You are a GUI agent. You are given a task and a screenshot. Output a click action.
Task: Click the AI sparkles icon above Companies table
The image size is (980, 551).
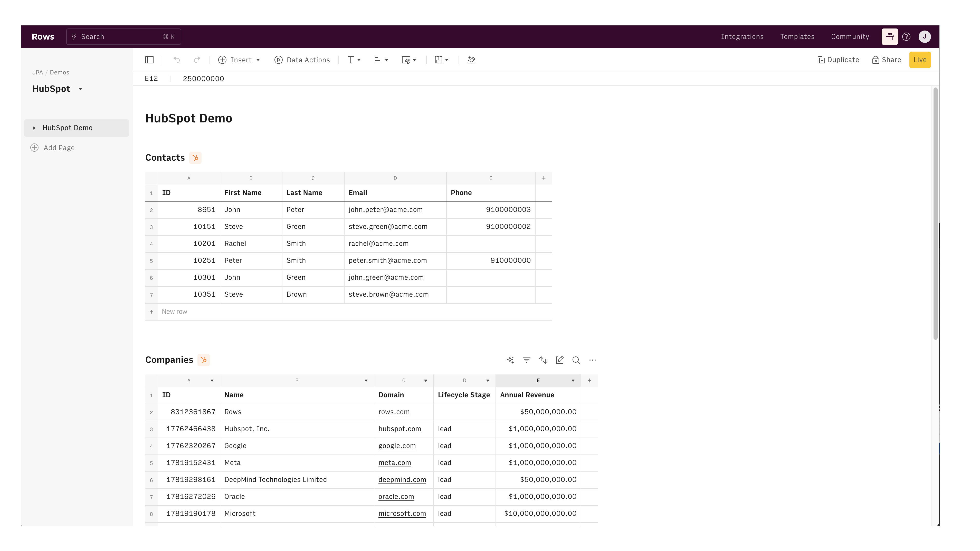point(510,360)
